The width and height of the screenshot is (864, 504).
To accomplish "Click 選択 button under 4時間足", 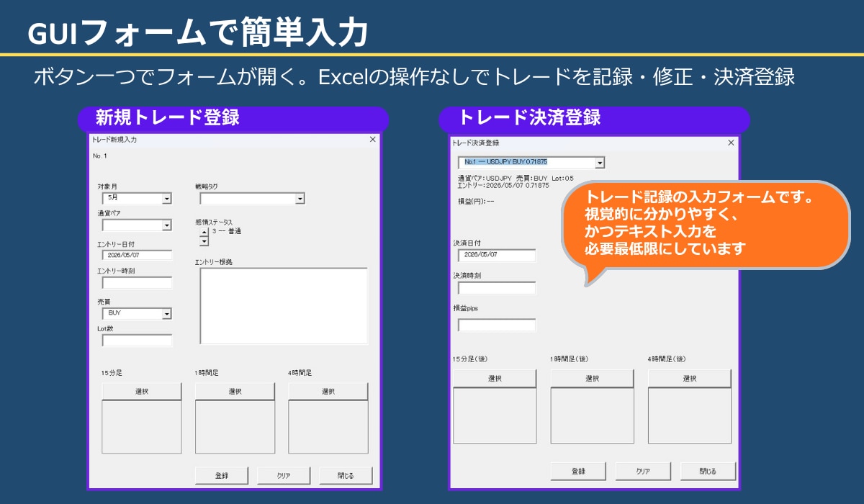I will [x=328, y=392].
